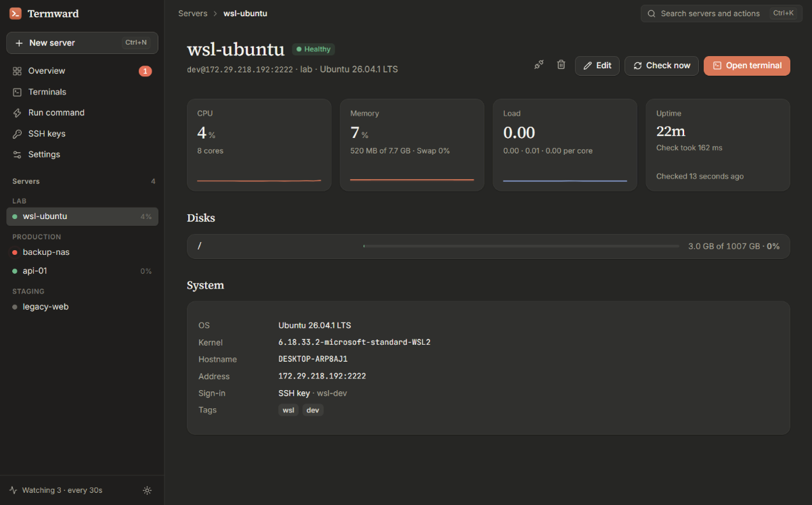The height and width of the screenshot is (505, 812).
Task: Click the Load sparkline graph
Action: [565, 181]
